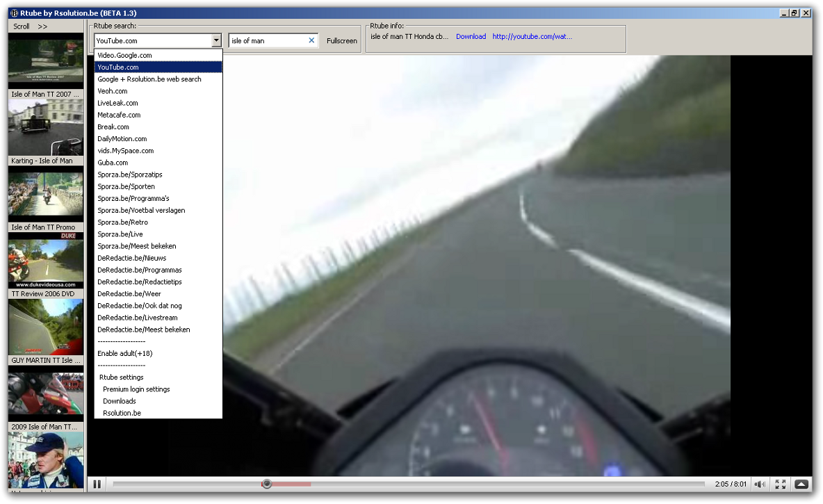Click Enable adult(+18) option

[x=158, y=353]
